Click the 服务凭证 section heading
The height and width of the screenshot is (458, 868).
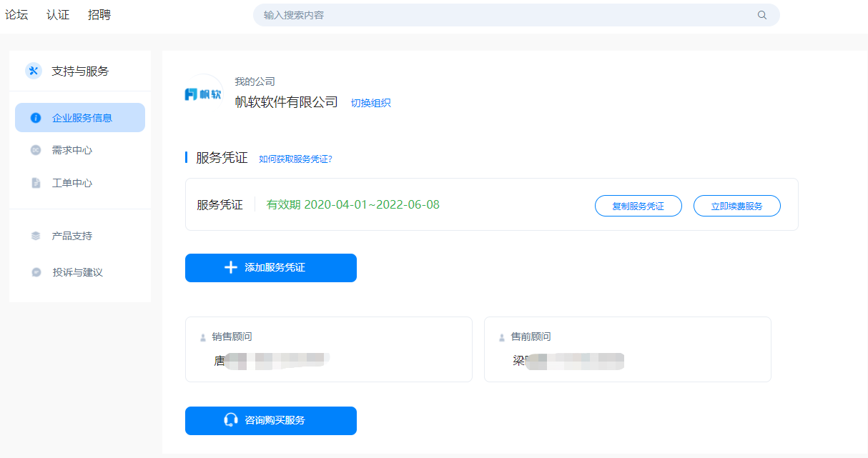[222, 158]
